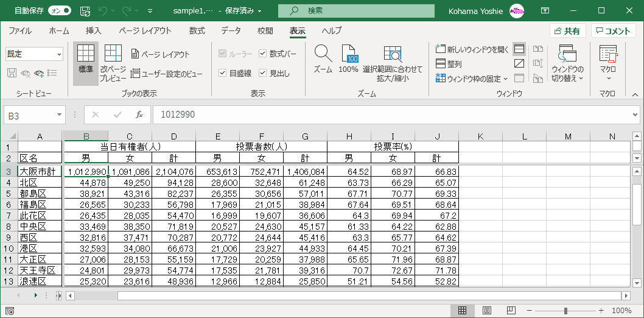Click the Kohama Yoshie account avatar
The image size is (644, 318).
[x=517, y=11]
